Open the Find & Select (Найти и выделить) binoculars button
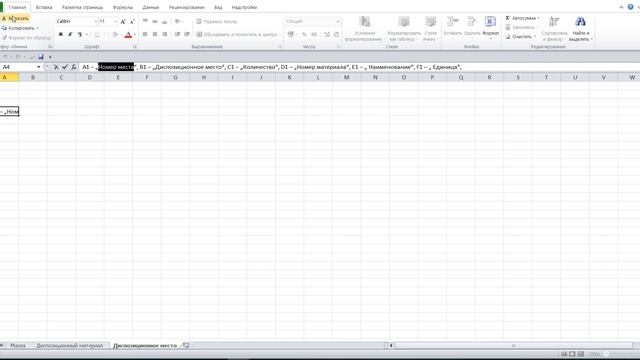 tap(580, 29)
